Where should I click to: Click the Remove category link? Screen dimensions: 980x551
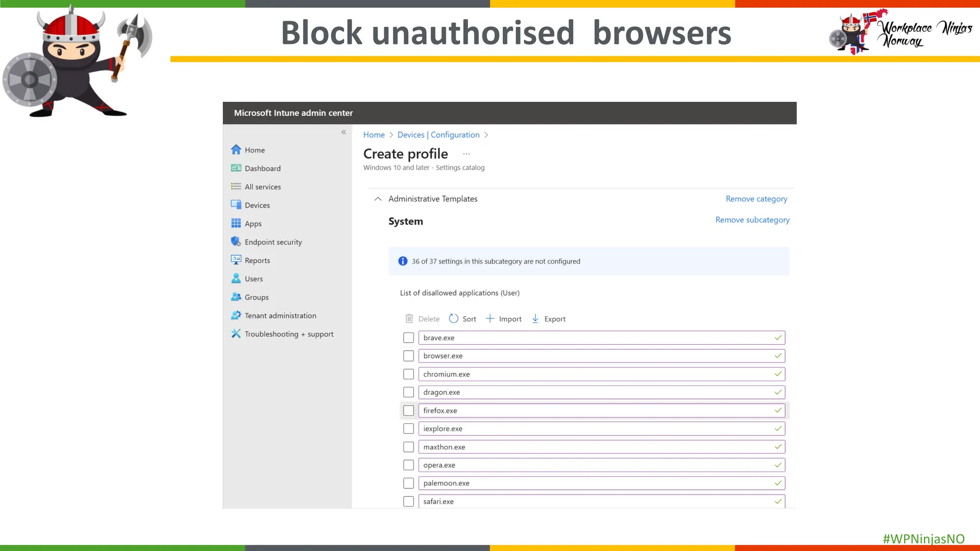click(756, 199)
